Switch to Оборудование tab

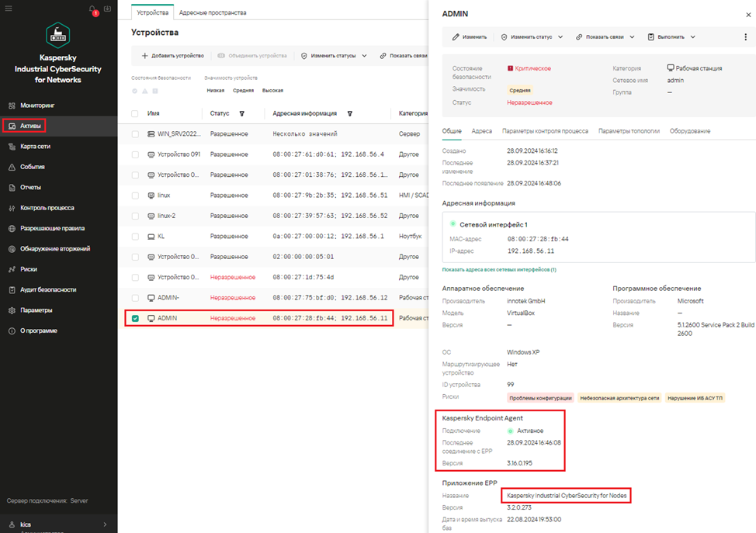coord(690,131)
